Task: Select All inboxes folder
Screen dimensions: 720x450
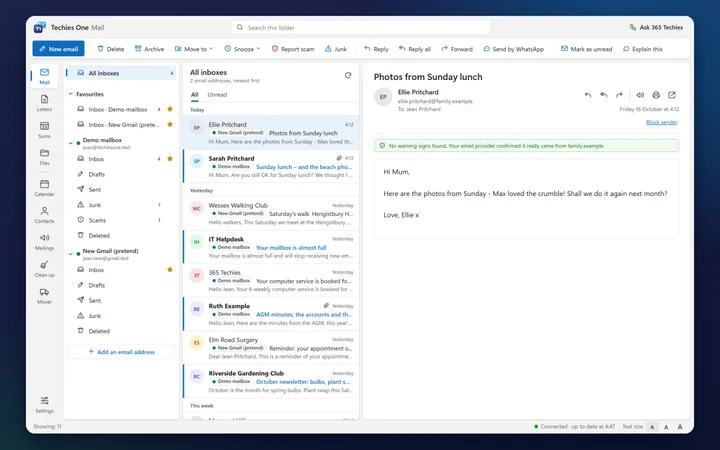Action: [x=121, y=73]
